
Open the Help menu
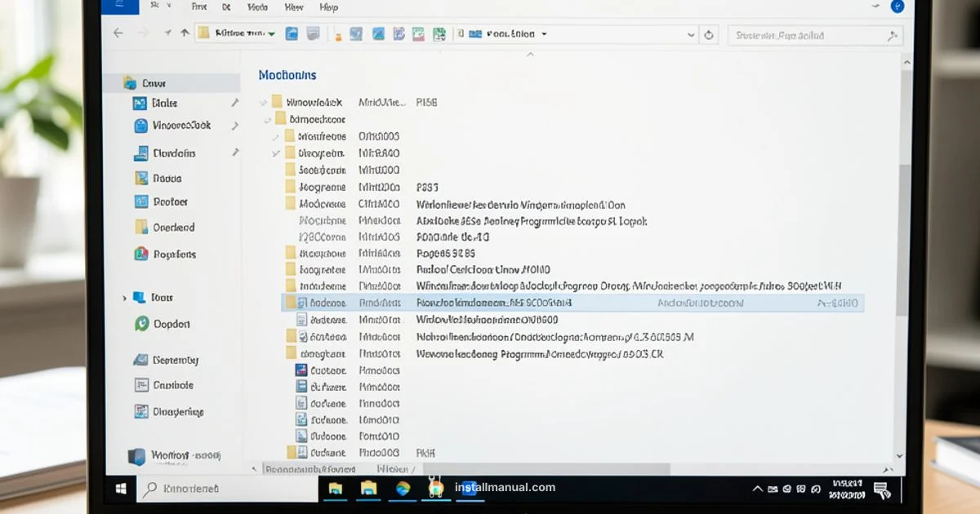(x=328, y=7)
